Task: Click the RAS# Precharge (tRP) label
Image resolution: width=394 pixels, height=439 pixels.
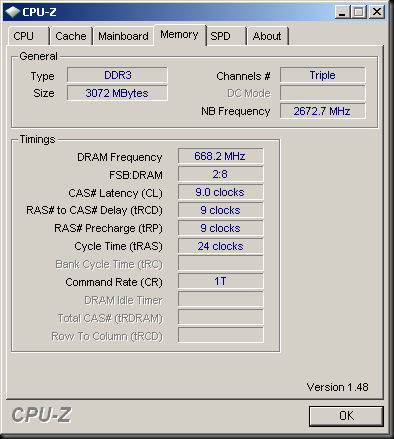Action: (x=108, y=228)
